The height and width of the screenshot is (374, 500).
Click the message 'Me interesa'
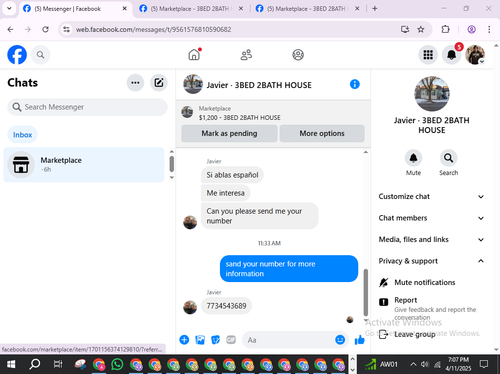pos(226,193)
